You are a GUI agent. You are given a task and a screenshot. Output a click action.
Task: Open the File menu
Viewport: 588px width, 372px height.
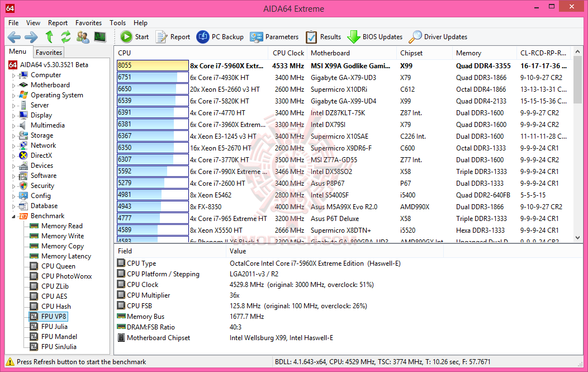[x=13, y=23]
